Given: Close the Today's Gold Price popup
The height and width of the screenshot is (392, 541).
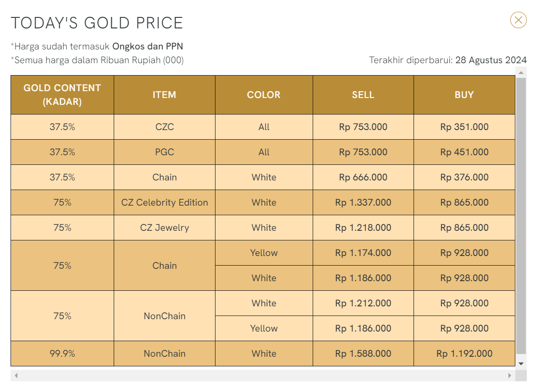Looking at the screenshot, I should click(x=518, y=20).
